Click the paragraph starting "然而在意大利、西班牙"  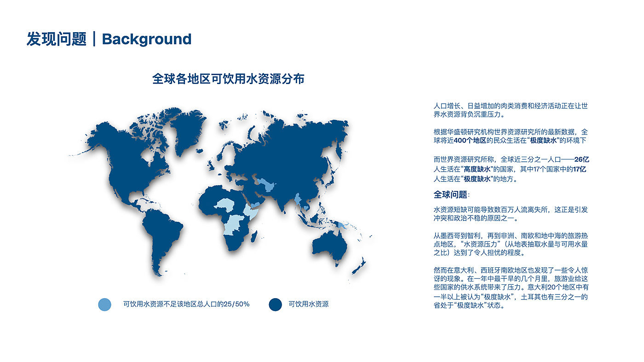click(511, 288)
